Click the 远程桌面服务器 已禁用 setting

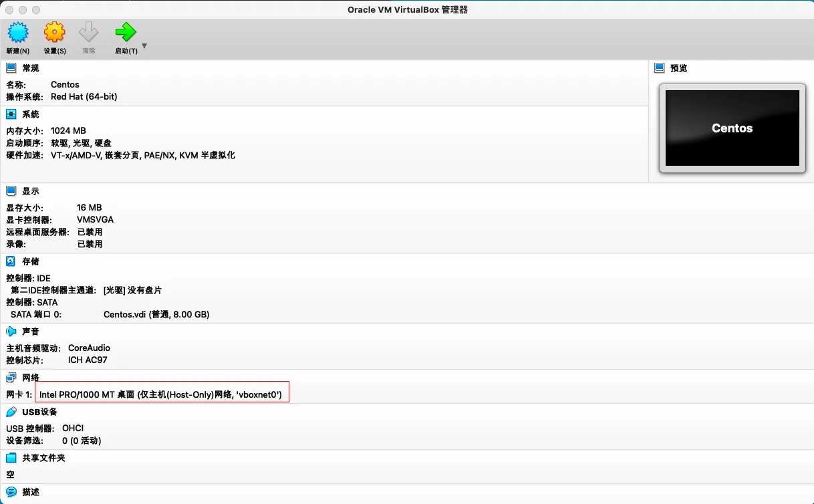pyautogui.click(x=90, y=232)
